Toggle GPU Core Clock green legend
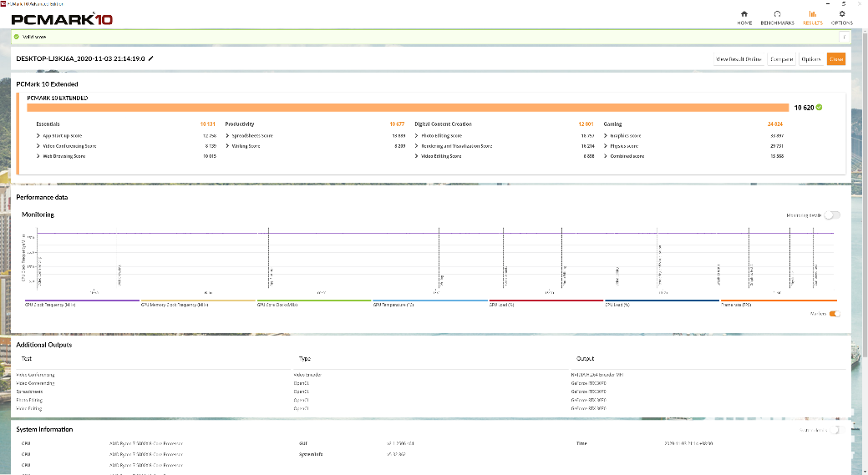 [x=314, y=303]
